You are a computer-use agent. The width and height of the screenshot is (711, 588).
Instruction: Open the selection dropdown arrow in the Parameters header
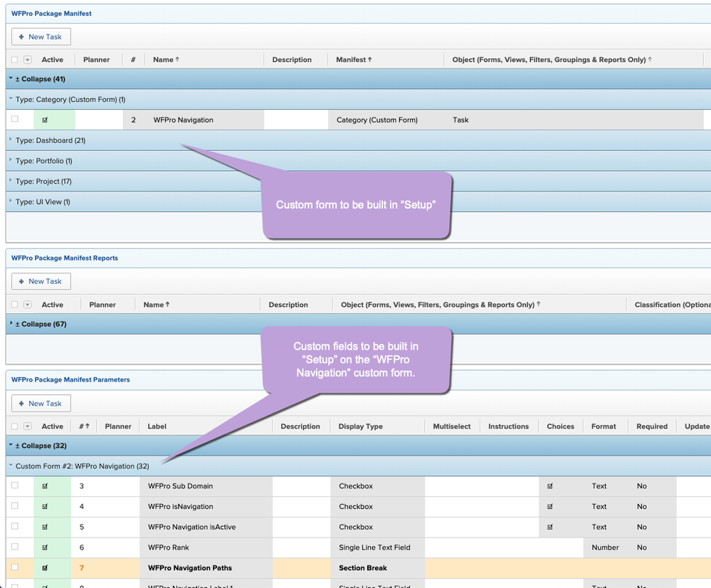pos(28,426)
